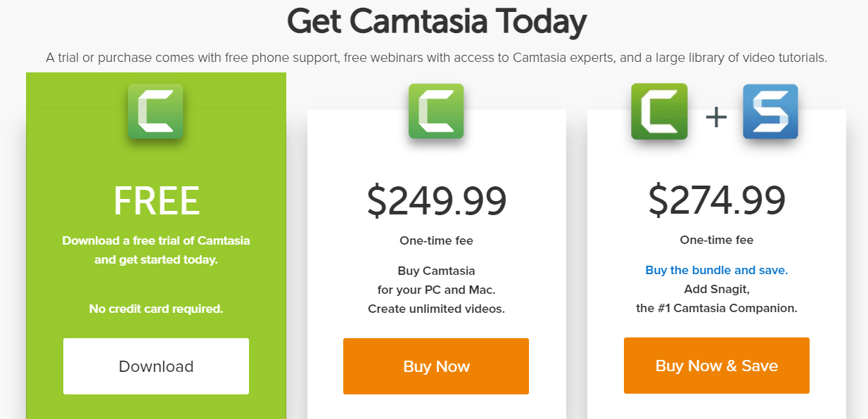Open the 'Buy the bundle and save' link

[716, 270]
